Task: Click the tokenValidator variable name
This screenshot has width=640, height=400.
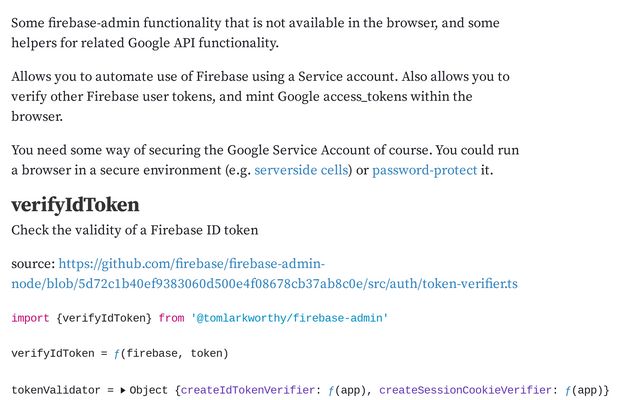Action: coord(52,390)
